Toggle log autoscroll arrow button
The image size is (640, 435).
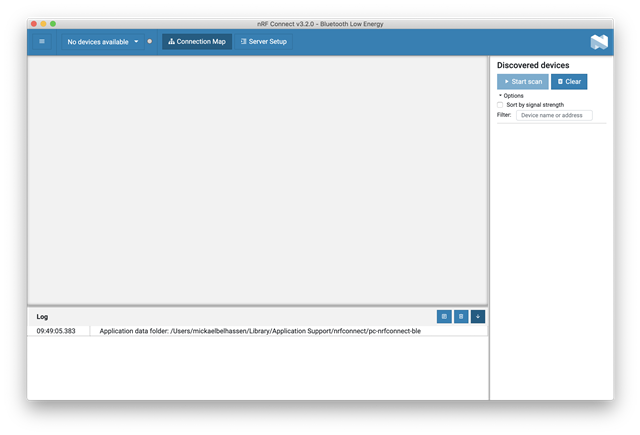[478, 317]
